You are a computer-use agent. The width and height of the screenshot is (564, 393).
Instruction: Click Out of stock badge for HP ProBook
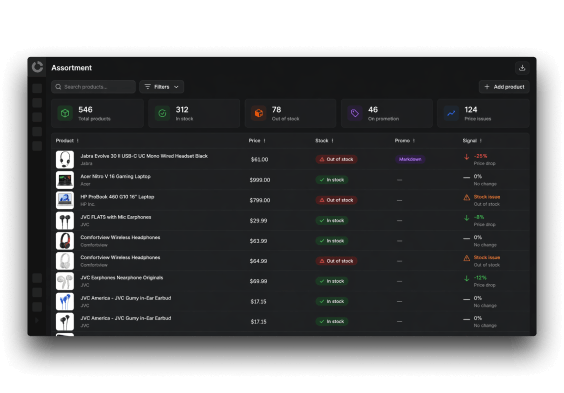(x=336, y=200)
